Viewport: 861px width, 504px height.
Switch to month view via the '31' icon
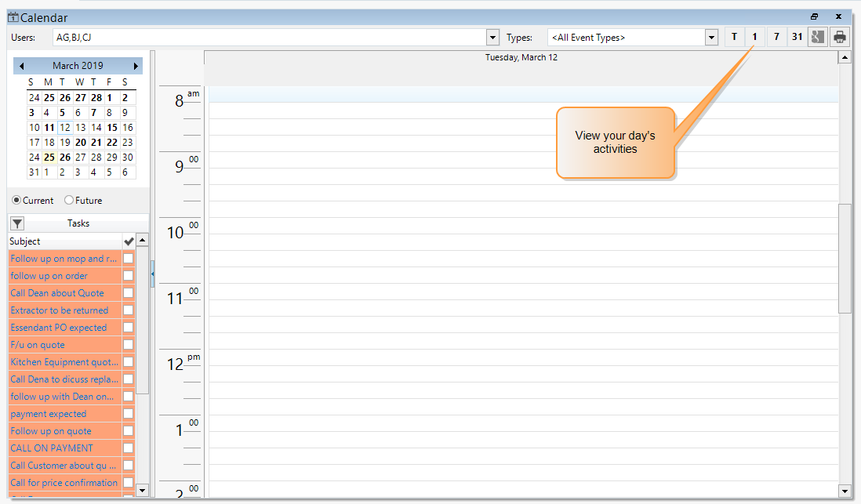[x=796, y=36]
